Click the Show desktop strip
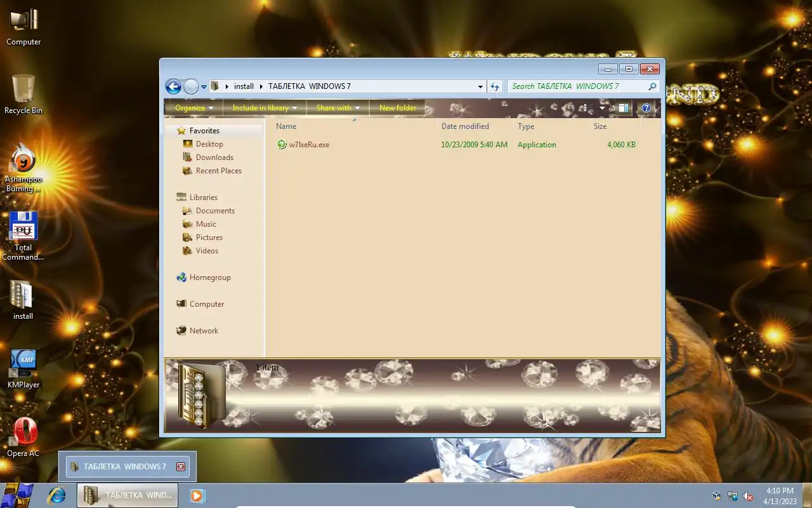812x508 pixels. [x=807, y=496]
